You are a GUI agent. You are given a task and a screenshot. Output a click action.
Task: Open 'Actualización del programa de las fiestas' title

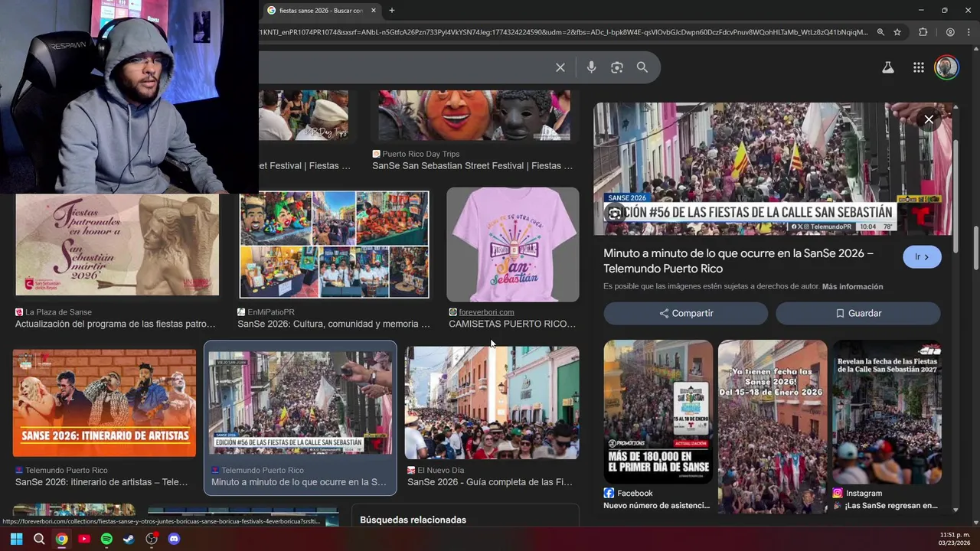pyautogui.click(x=116, y=324)
